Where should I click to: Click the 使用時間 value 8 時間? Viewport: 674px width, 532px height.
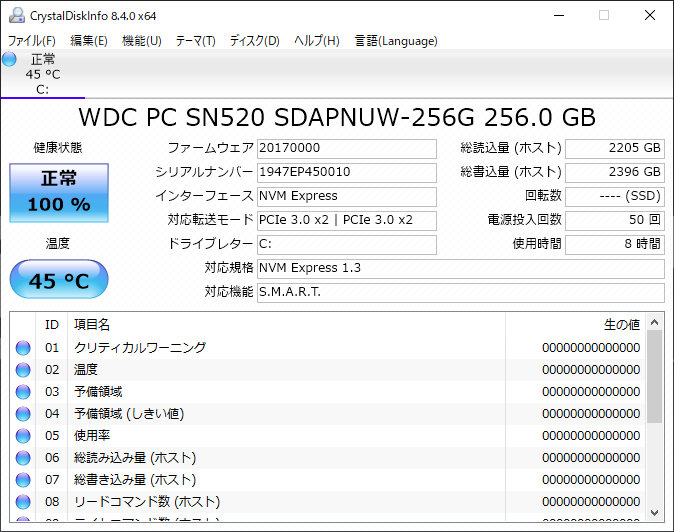[x=615, y=245]
